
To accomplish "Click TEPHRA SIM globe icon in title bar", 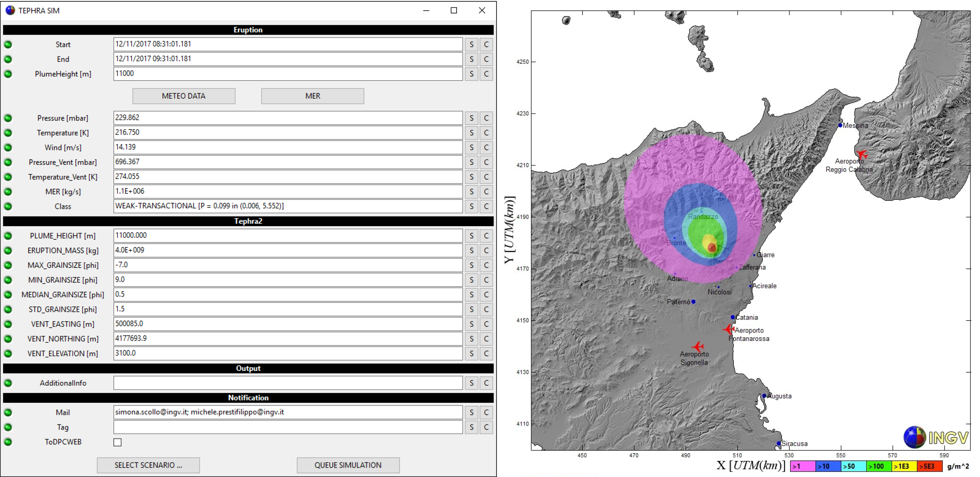I will [10, 10].
